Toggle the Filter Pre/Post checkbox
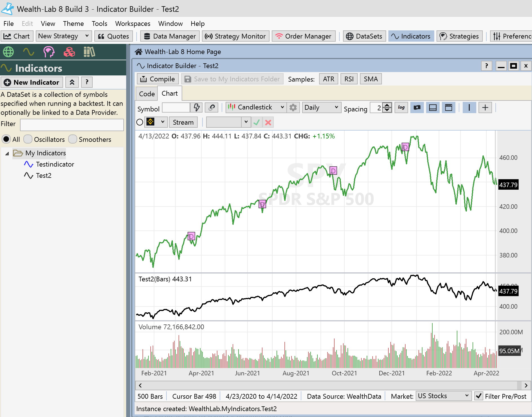 point(479,396)
